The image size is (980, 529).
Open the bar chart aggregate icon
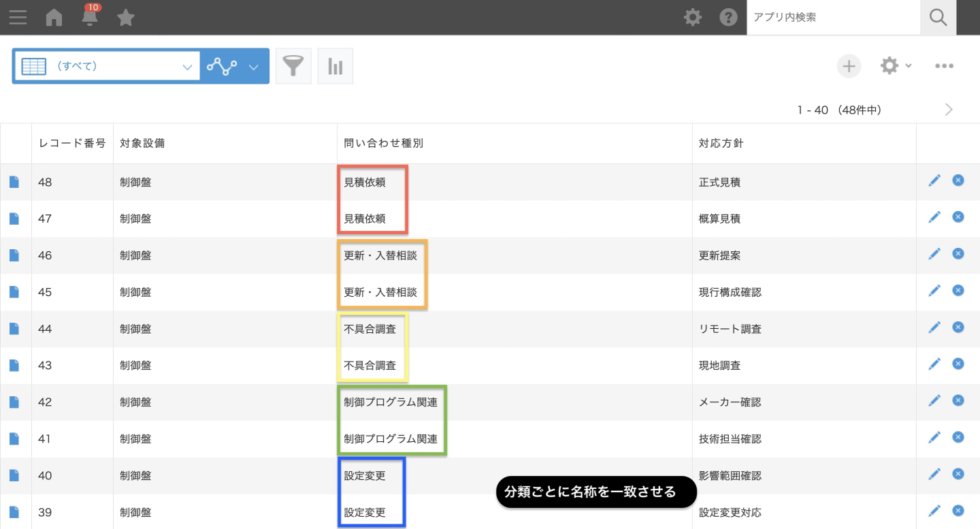click(336, 66)
